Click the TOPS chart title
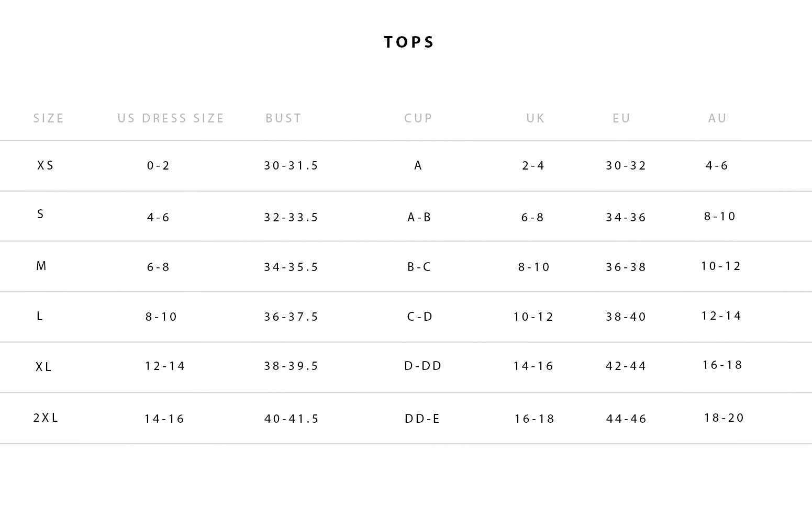Screen dimensions: 812x506 409,42
